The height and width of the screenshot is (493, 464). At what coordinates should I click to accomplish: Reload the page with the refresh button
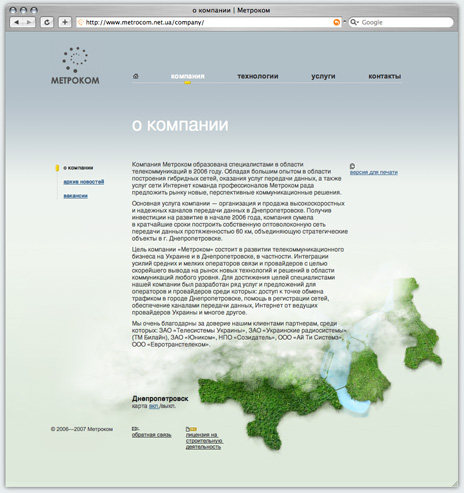47,22
